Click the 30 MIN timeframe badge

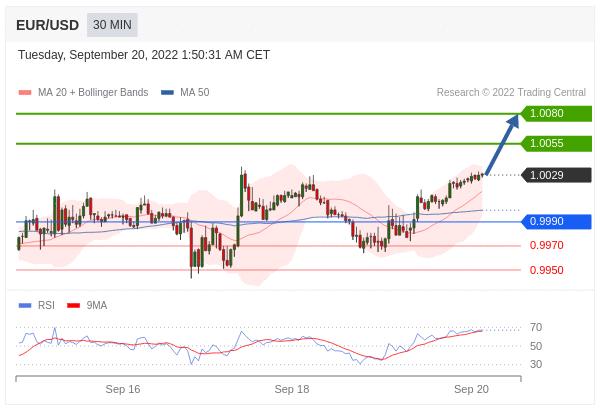pos(112,25)
